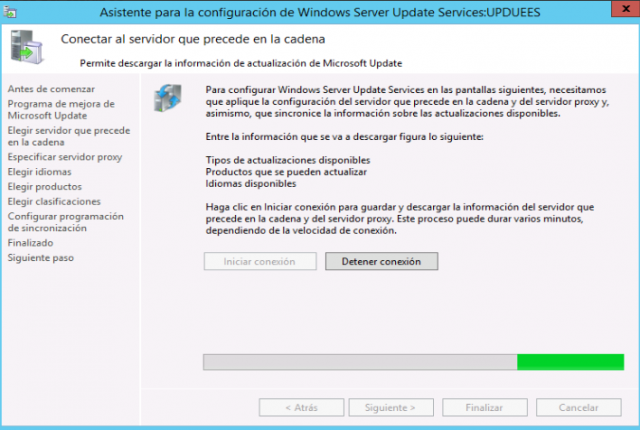Click the sync arrows server icon
The height and width of the screenshot is (430, 640).
pos(168,98)
